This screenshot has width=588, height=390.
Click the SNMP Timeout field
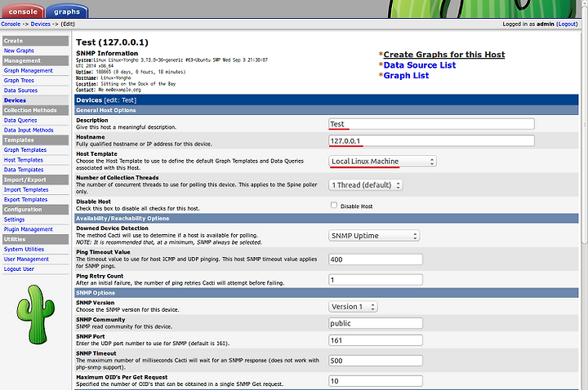376,361
